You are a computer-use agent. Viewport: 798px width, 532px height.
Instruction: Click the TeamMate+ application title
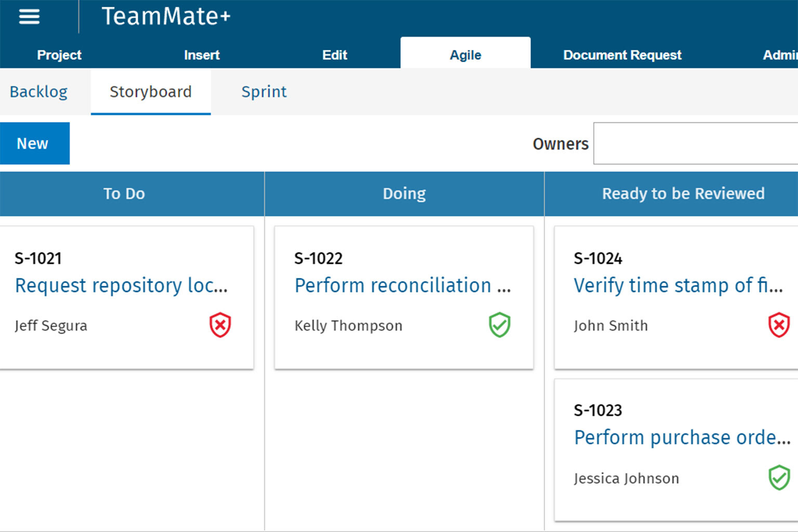tap(166, 17)
